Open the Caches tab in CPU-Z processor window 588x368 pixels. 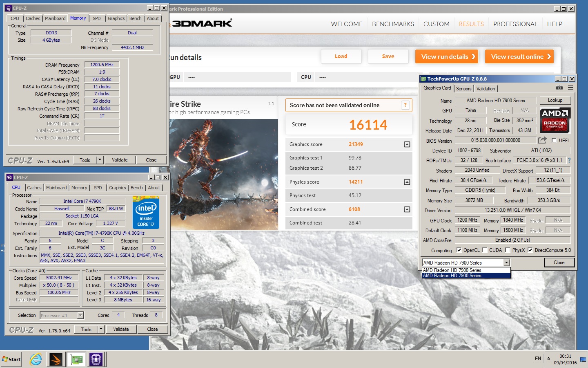coord(34,188)
